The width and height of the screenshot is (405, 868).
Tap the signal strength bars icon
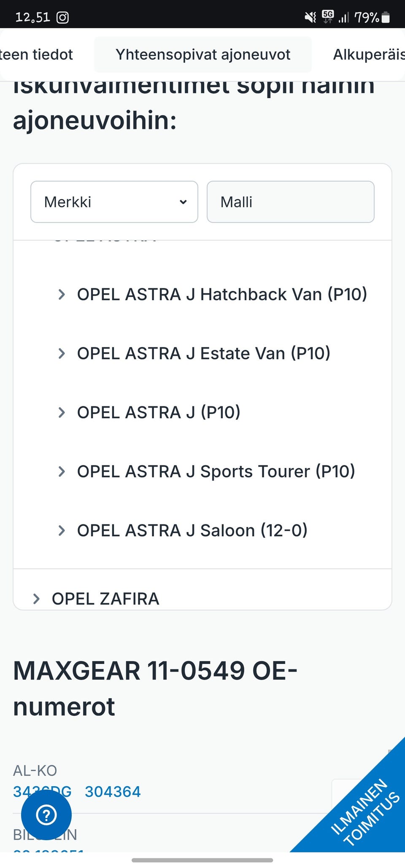344,17
